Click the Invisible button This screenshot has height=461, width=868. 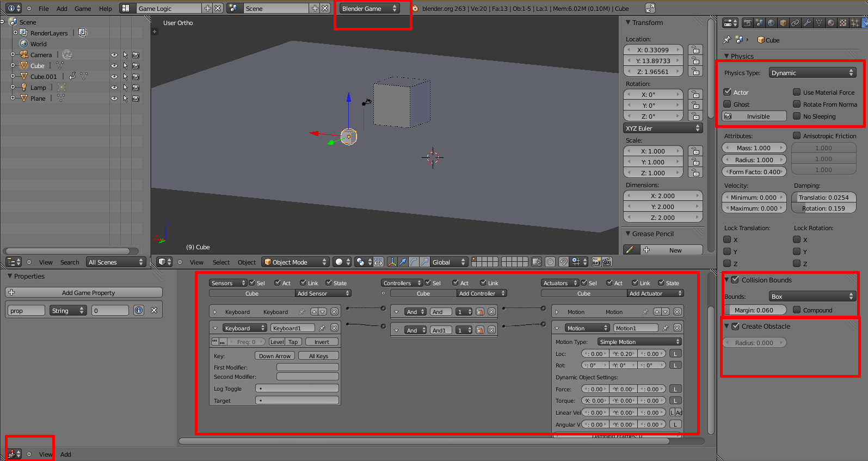tap(754, 116)
